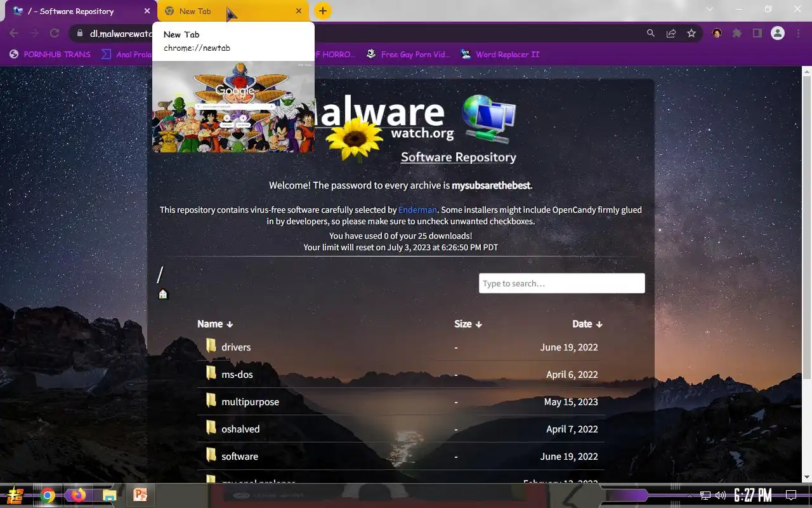This screenshot has height=508, width=812.
Task: Click in the Type to search field
Action: (x=562, y=283)
